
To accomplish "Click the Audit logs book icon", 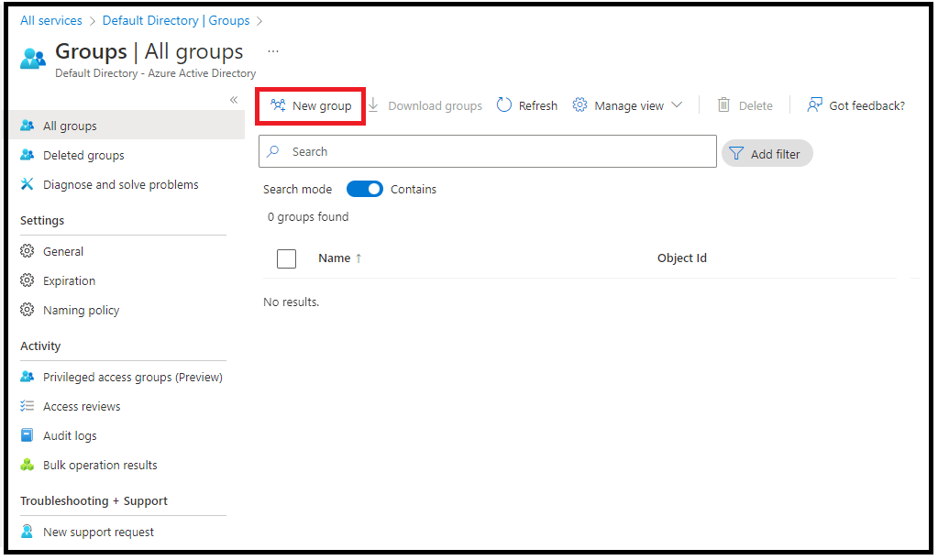I will pos(27,435).
